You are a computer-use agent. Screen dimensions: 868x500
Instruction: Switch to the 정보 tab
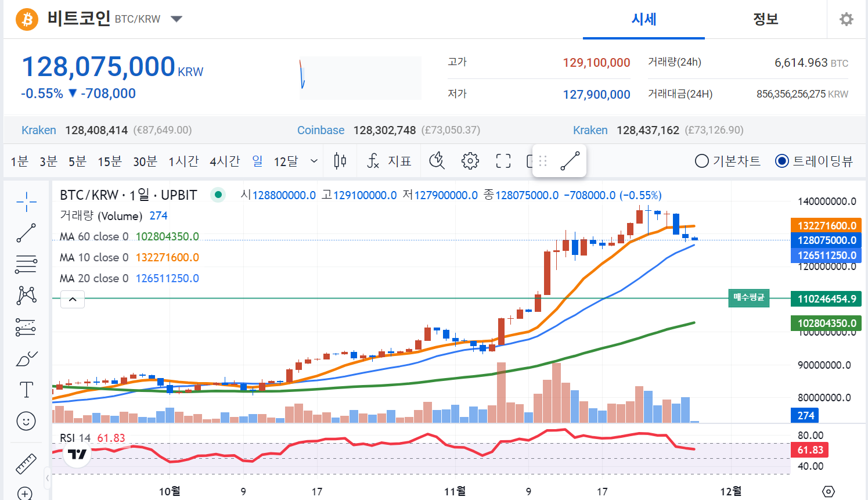pos(765,19)
